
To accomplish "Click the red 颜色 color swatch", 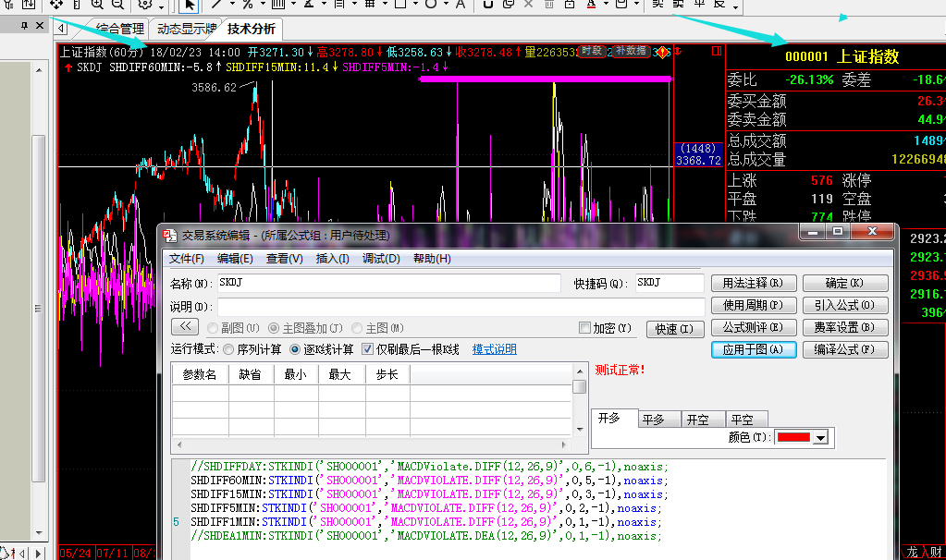I will click(x=793, y=438).
